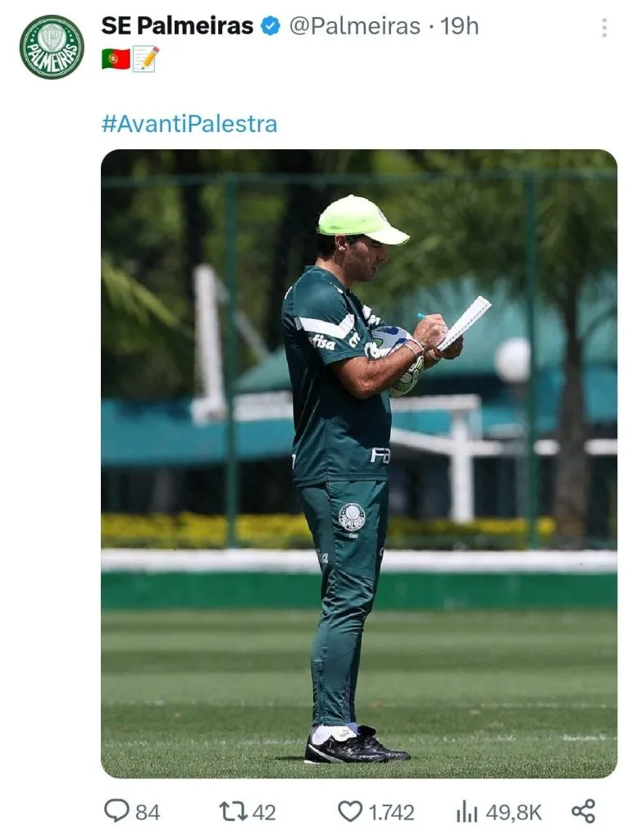Click the blue verified badge

(x=271, y=27)
